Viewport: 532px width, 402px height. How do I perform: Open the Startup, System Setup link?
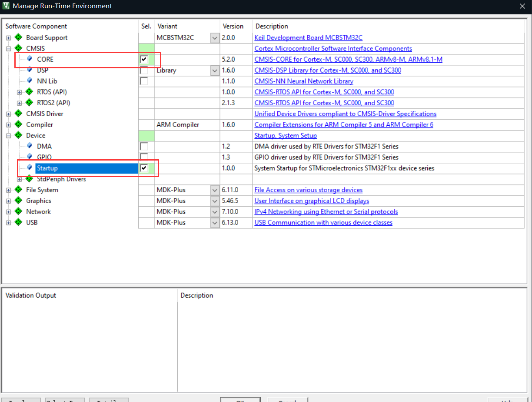point(286,135)
